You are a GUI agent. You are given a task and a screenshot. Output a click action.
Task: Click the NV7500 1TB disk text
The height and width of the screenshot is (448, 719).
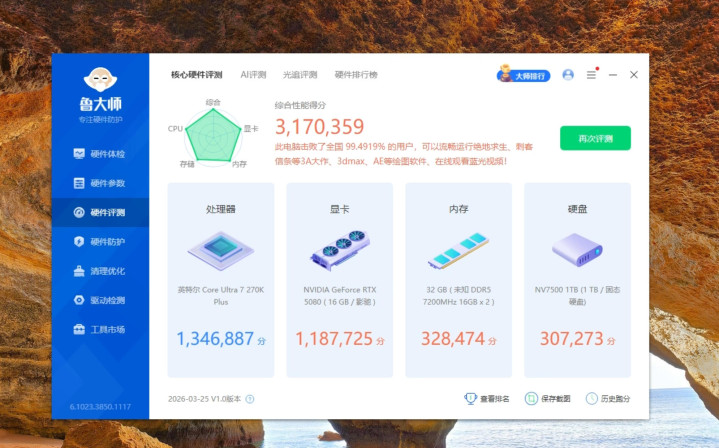click(577, 296)
